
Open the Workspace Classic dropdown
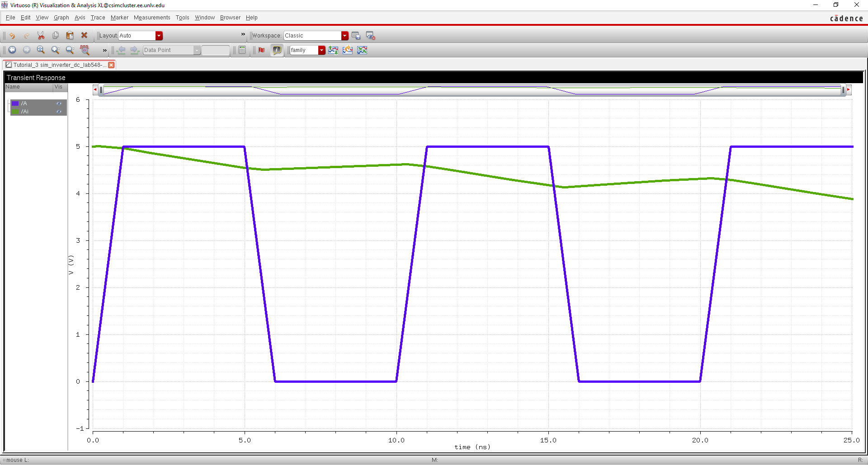(x=344, y=36)
